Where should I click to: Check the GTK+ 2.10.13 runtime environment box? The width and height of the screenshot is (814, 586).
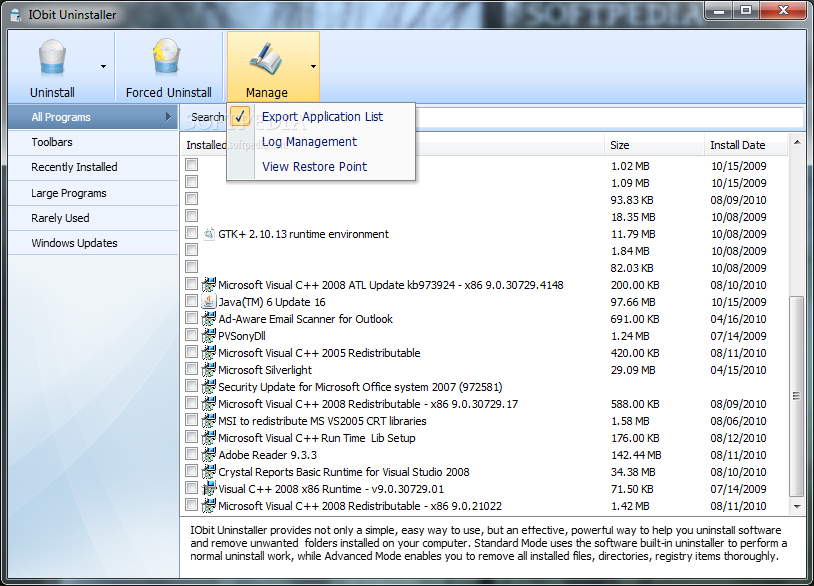point(192,233)
